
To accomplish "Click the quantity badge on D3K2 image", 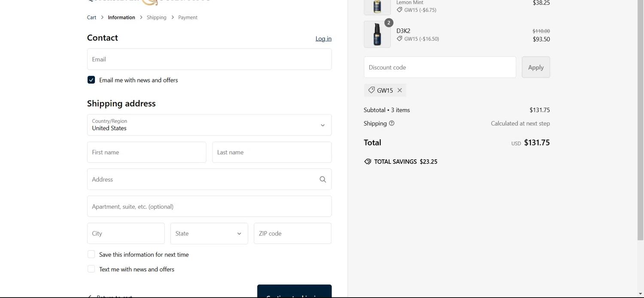I will (x=389, y=23).
